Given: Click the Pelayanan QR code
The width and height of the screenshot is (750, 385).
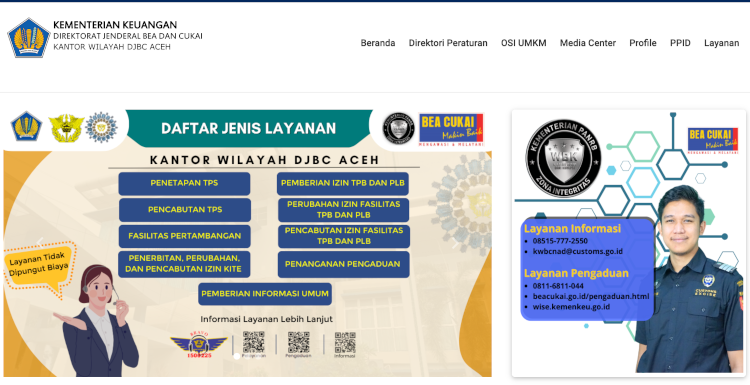Looking at the screenshot, I should click(254, 342).
